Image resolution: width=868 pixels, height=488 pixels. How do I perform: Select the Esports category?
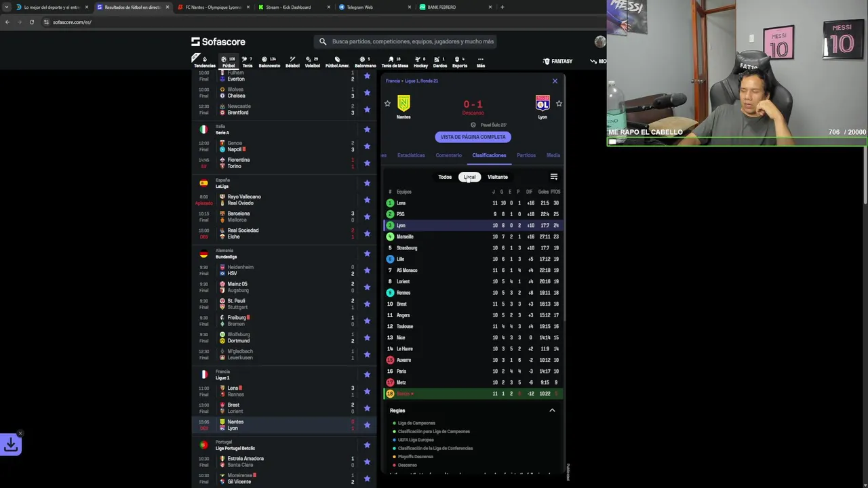pyautogui.click(x=460, y=62)
